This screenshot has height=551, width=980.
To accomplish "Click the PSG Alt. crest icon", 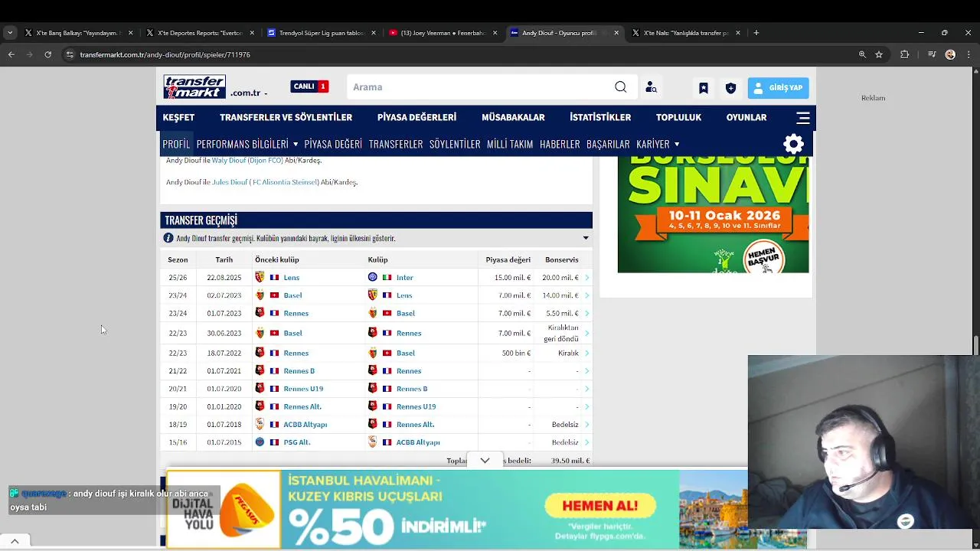I will [260, 442].
